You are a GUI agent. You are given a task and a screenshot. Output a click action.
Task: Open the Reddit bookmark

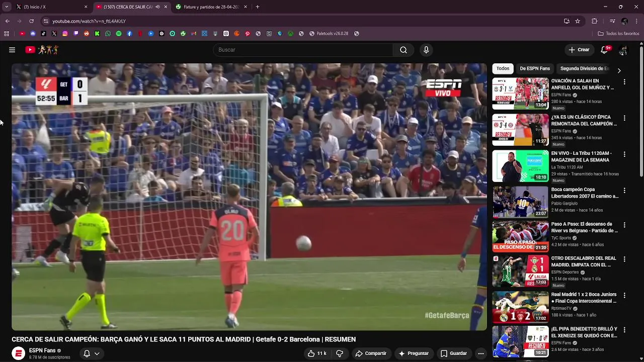point(87,34)
